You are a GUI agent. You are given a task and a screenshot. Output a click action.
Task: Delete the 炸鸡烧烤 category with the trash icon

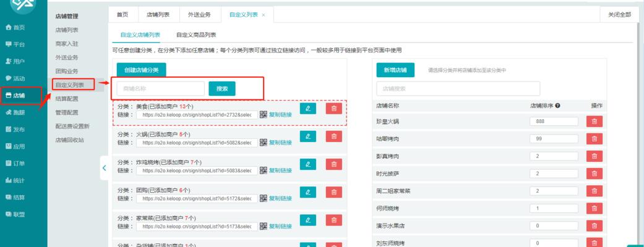[x=334, y=164]
